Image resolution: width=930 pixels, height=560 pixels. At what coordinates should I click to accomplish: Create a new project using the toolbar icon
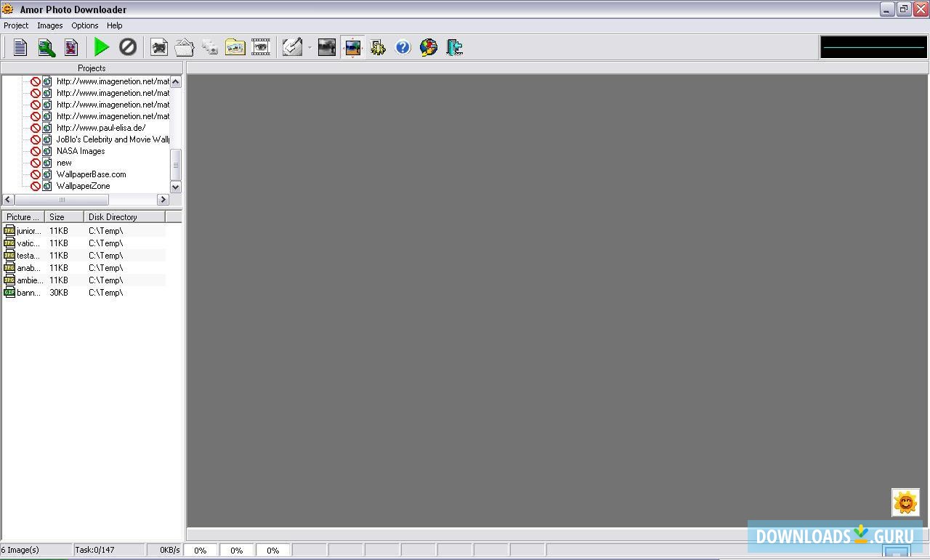coord(20,46)
